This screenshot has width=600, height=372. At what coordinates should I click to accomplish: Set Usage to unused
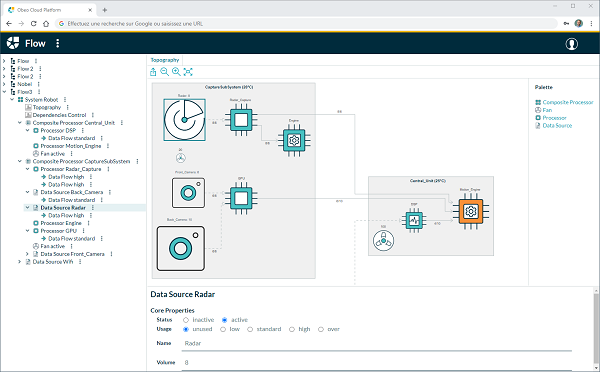point(186,329)
